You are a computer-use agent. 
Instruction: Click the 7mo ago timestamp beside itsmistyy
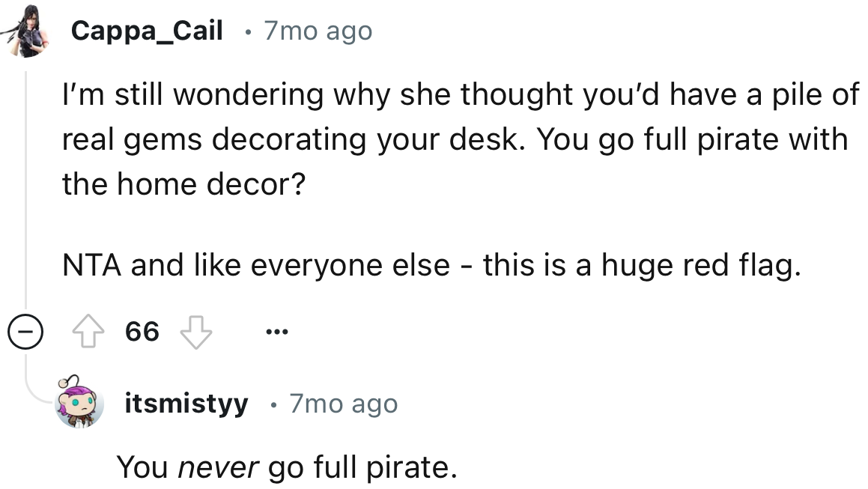344,404
